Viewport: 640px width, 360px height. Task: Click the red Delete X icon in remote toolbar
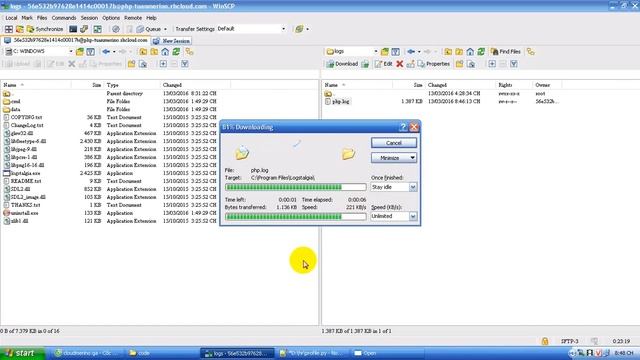400,64
